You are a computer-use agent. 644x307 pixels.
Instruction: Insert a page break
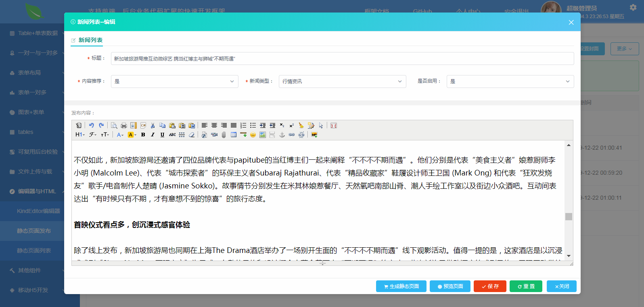coord(272,135)
